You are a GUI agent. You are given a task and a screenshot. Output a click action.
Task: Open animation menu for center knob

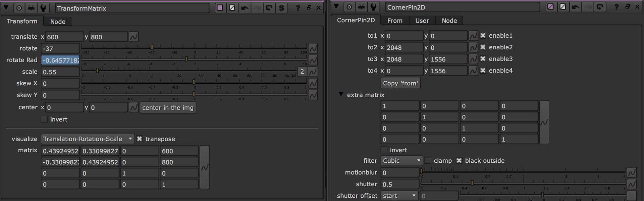pos(133,108)
